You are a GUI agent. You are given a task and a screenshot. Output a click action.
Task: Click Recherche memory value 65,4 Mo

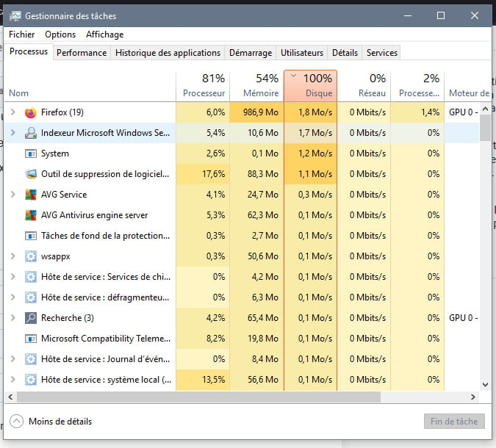click(263, 318)
